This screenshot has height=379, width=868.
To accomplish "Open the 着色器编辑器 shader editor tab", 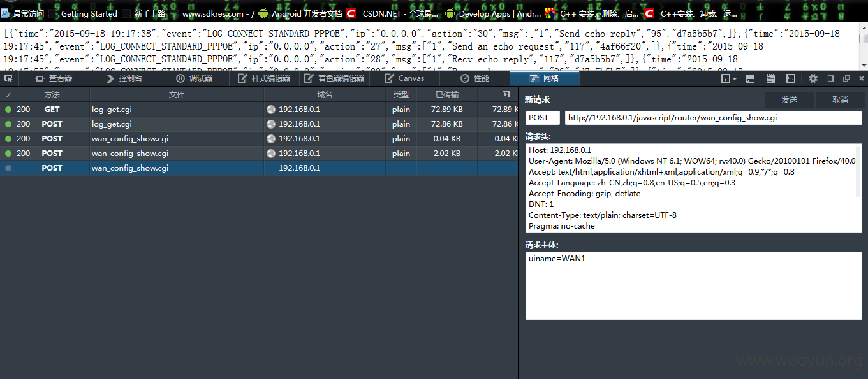I will point(334,78).
